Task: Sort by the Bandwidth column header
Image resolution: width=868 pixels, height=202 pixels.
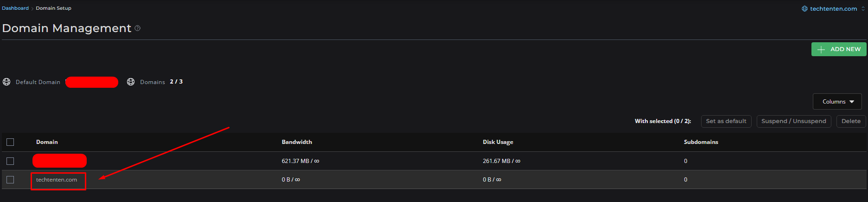Action: tap(297, 142)
